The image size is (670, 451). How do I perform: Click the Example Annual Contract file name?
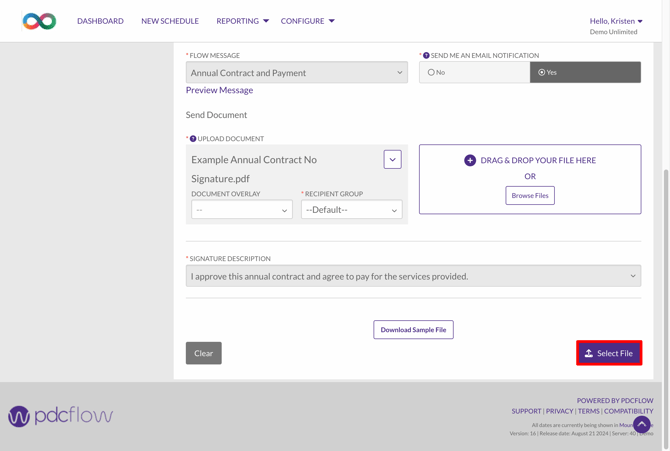pos(254,169)
